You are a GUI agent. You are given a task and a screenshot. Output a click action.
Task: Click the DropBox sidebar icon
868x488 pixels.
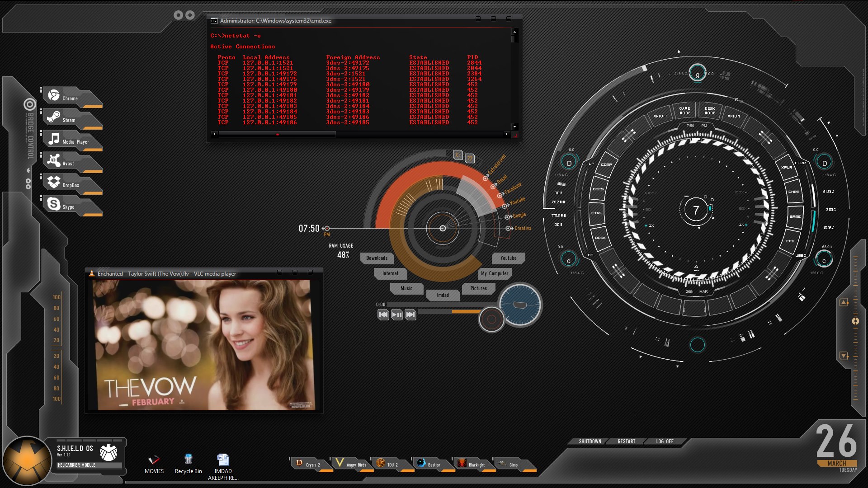pyautogui.click(x=70, y=184)
